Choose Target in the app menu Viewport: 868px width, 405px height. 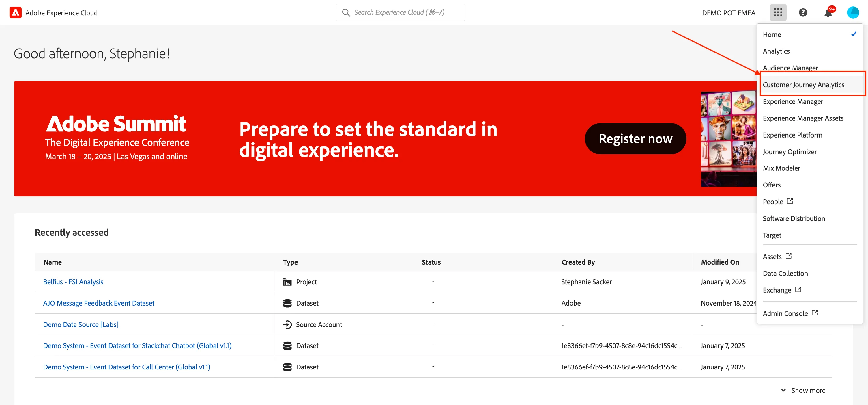pyautogui.click(x=809, y=235)
